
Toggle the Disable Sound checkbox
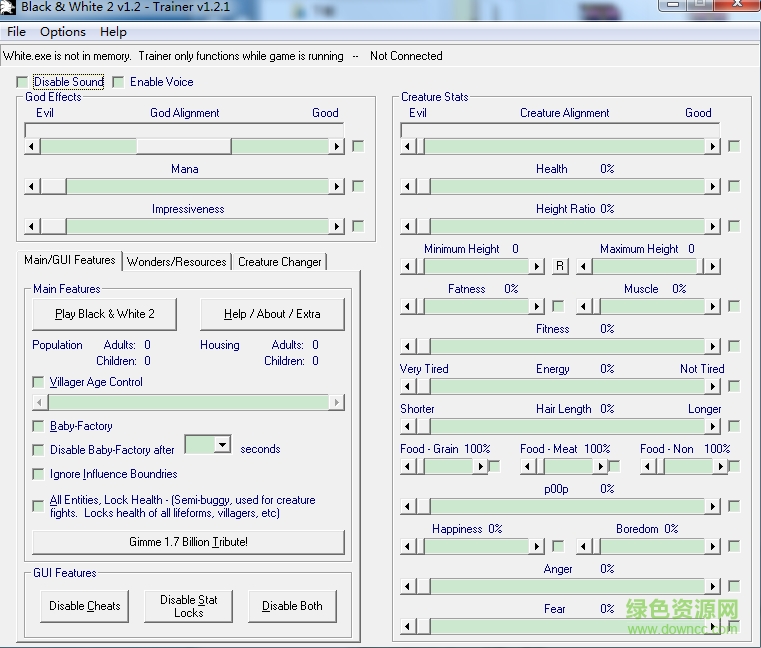[22, 82]
